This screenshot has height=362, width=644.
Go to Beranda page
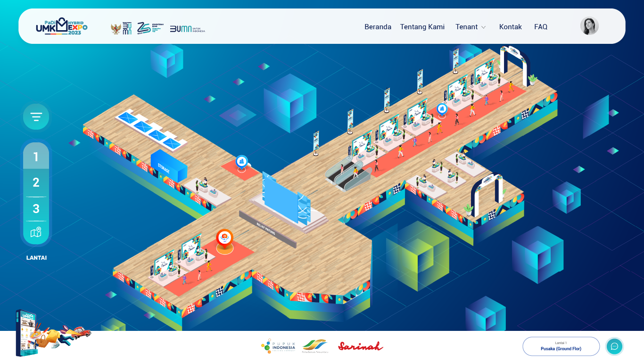(378, 27)
